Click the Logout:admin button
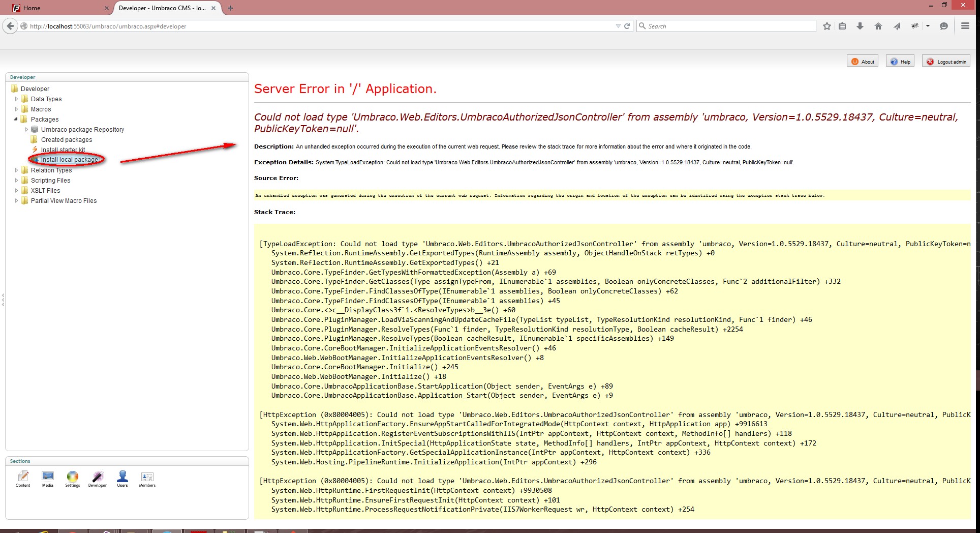The image size is (980, 533). click(x=946, y=62)
